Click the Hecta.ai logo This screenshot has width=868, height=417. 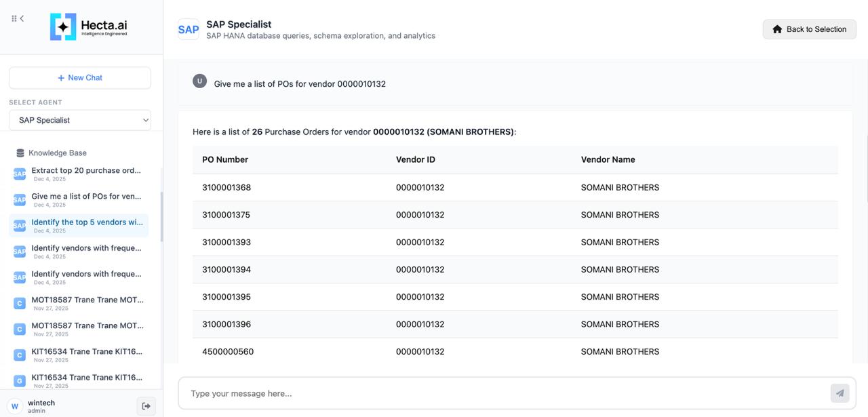pos(88,27)
